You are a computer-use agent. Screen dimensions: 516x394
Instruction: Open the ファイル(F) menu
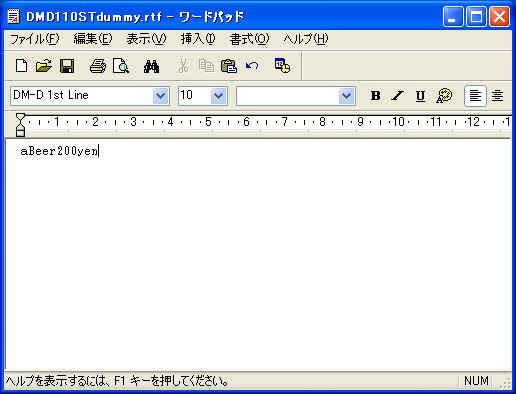pyautogui.click(x=34, y=39)
